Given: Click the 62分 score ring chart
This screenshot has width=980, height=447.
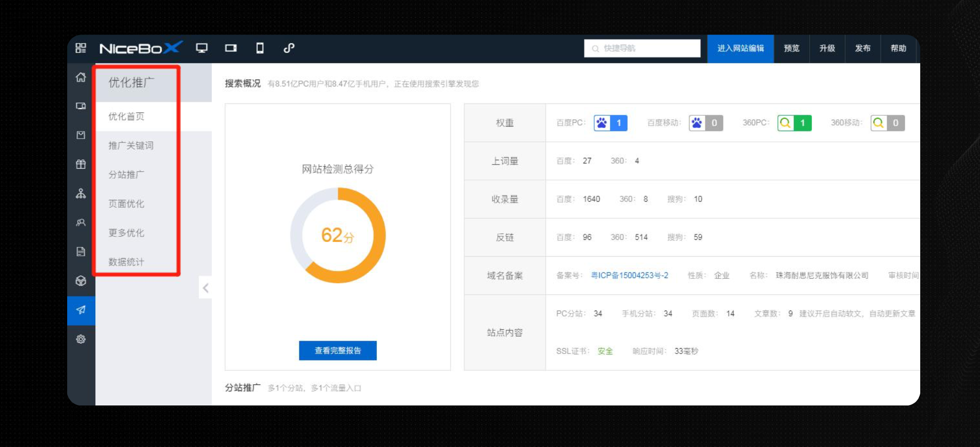Looking at the screenshot, I should tap(338, 235).
